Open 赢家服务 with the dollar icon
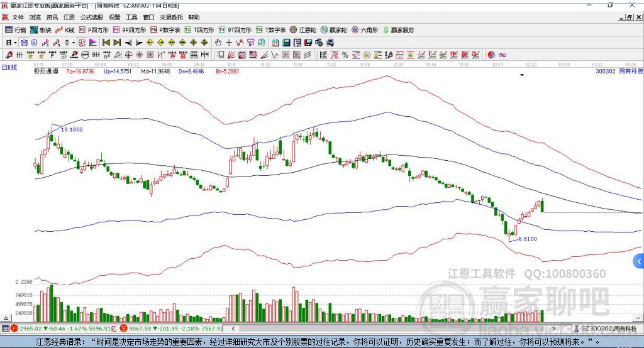 pyautogui.click(x=399, y=30)
